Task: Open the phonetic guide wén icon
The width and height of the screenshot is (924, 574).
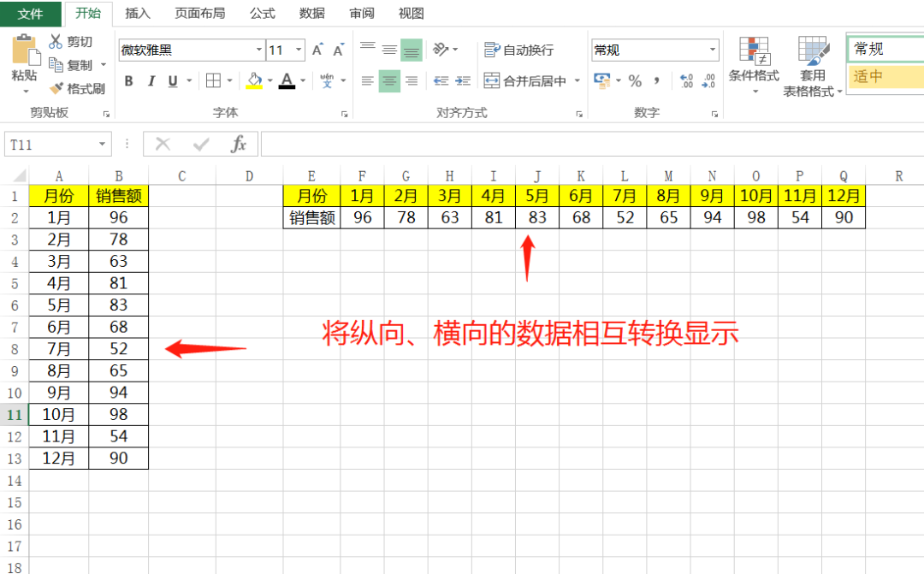Action: [x=327, y=80]
